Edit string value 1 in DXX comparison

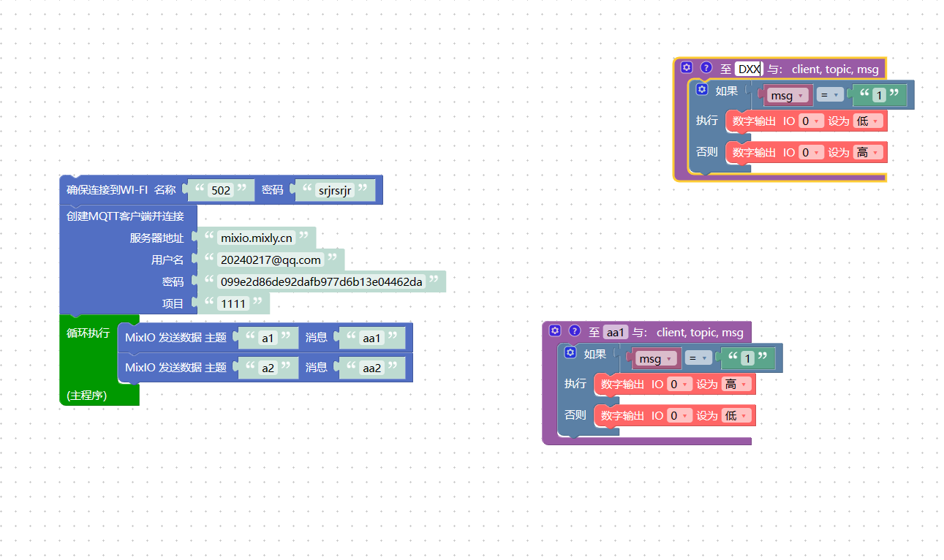(879, 95)
